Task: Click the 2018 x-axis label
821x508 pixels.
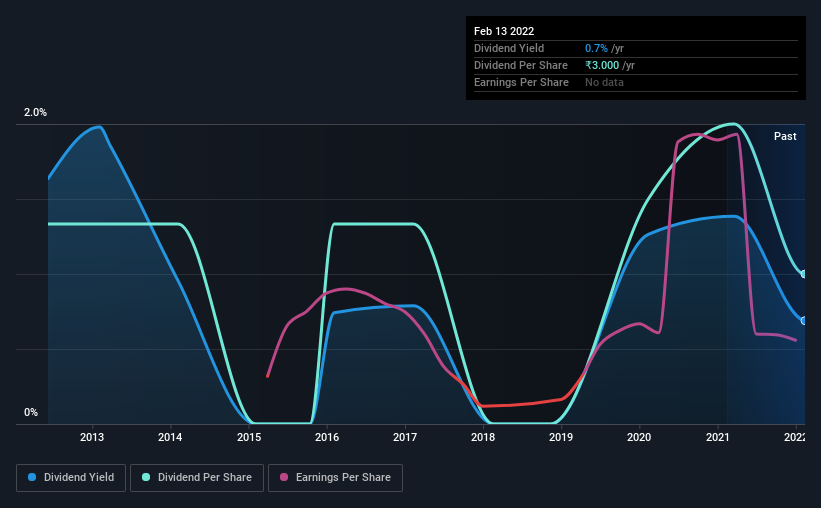Action: pyautogui.click(x=483, y=437)
